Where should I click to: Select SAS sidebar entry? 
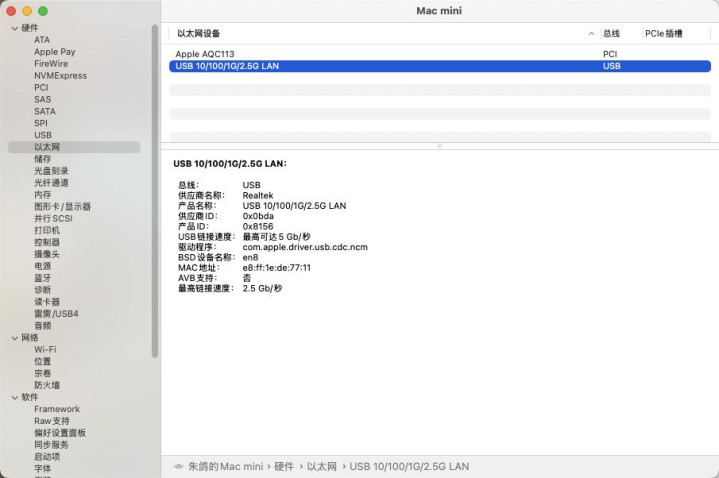click(x=42, y=100)
